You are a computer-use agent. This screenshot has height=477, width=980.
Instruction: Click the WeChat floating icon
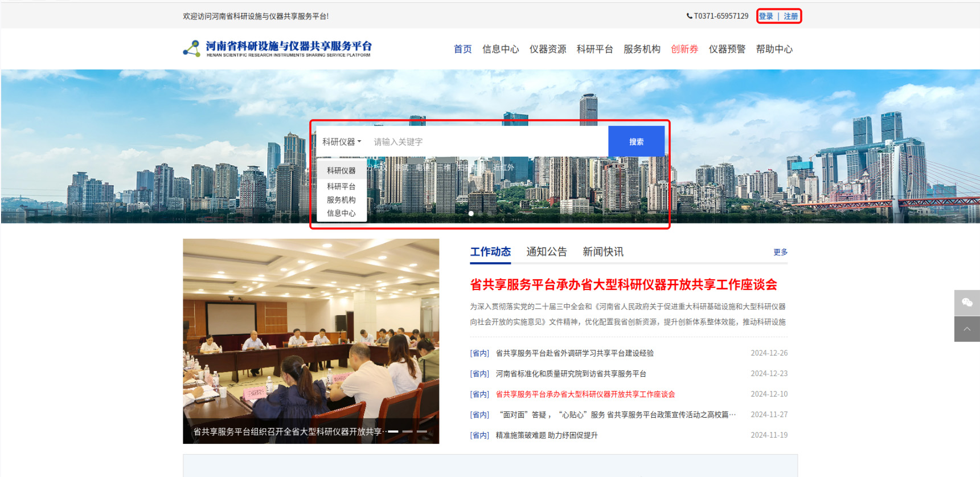click(x=966, y=303)
